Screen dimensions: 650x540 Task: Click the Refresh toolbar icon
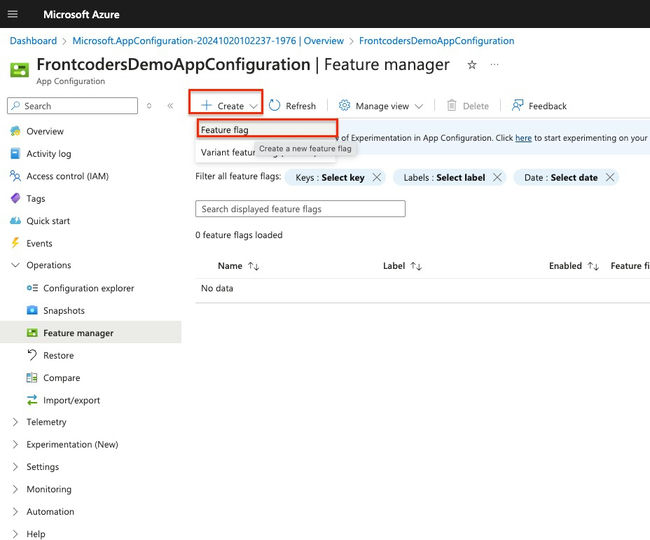pyautogui.click(x=275, y=105)
